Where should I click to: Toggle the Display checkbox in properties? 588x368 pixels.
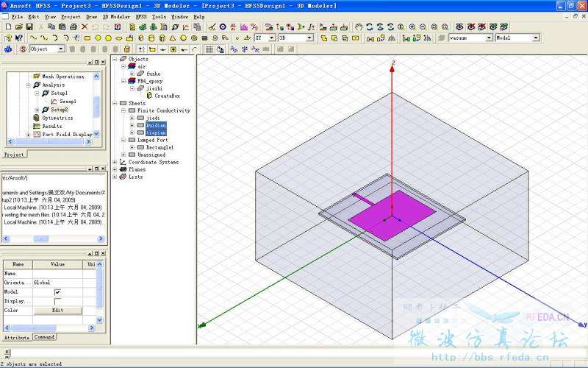(x=58, y=301)
